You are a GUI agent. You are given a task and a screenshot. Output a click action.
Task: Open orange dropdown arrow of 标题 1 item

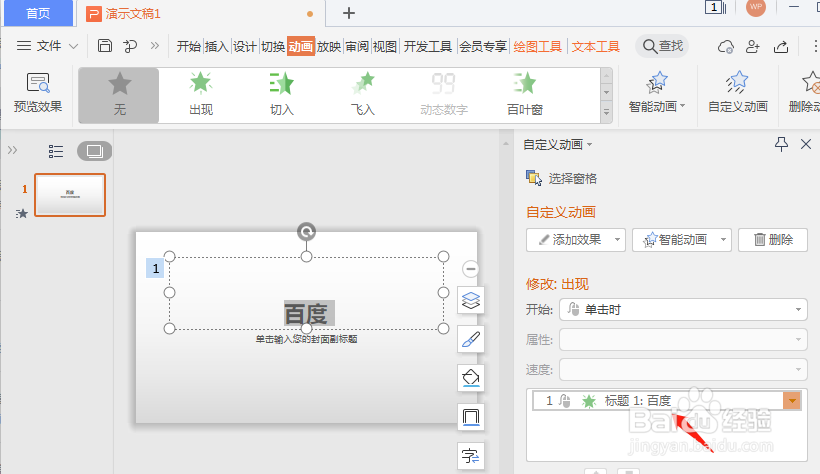(792, 401)
